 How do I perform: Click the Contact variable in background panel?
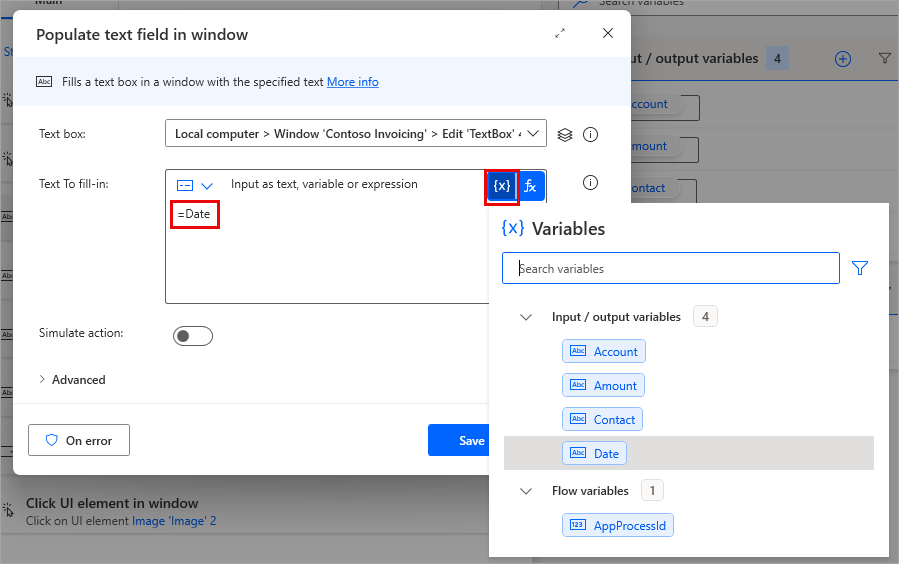pyautogui.click(x=648, y=188)
